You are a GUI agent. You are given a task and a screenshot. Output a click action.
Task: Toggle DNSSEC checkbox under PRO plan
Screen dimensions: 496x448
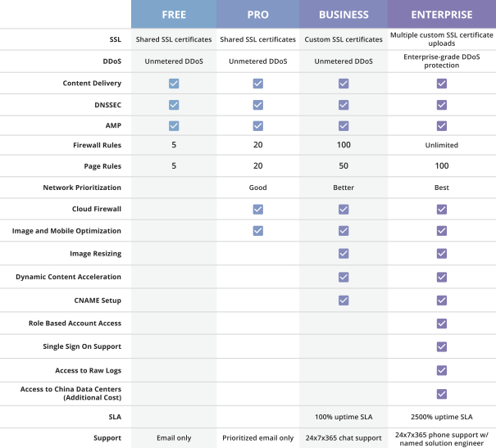pos(257,105)
